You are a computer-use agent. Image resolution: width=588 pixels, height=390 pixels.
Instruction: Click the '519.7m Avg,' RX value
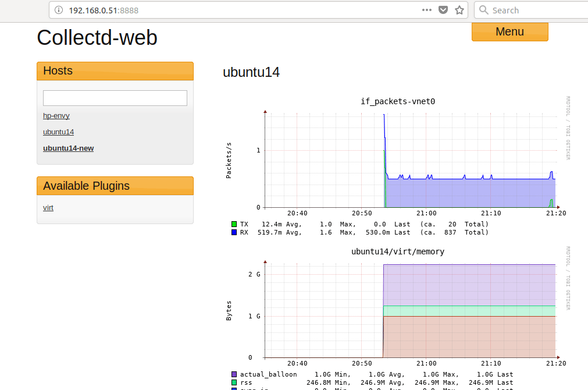tap(280, 232)
